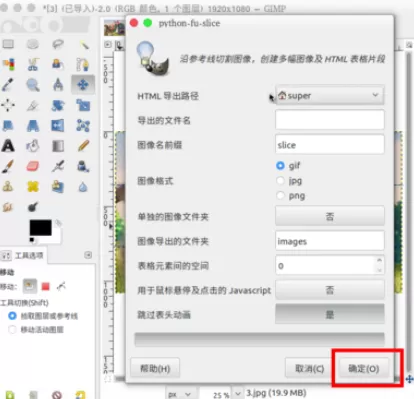Select the Perspective Clone tool
This screenshot has width=414, height=399.
click(58, 187)
